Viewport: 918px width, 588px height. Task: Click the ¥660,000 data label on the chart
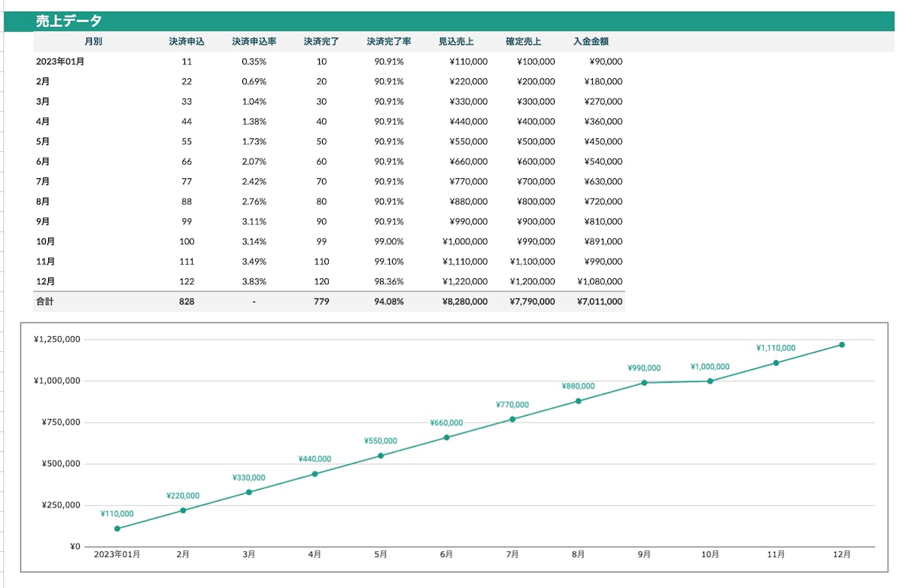tap(446, 423)
